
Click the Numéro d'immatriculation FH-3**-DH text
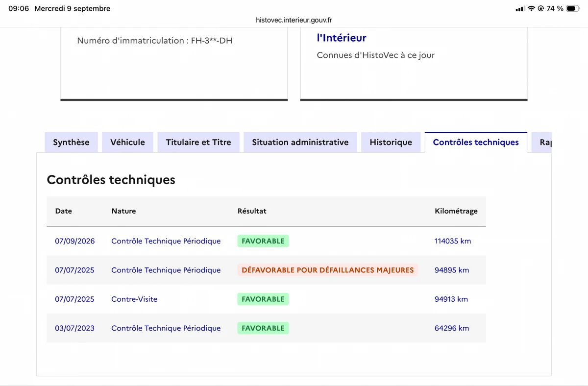[x=155, y=41]
